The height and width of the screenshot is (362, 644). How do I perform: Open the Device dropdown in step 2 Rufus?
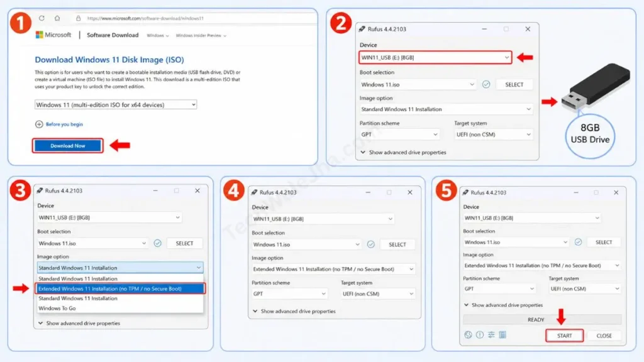coord(435,57)
